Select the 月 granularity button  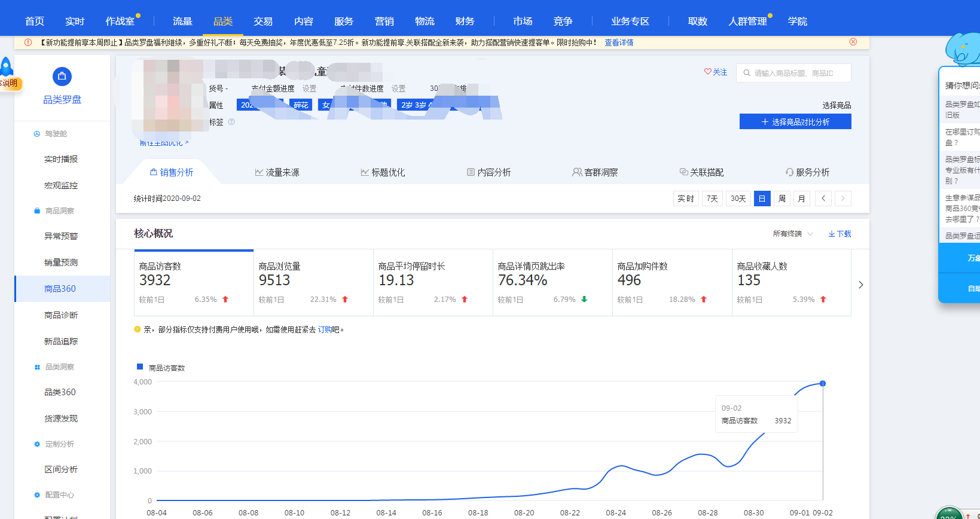click(802, 199)
